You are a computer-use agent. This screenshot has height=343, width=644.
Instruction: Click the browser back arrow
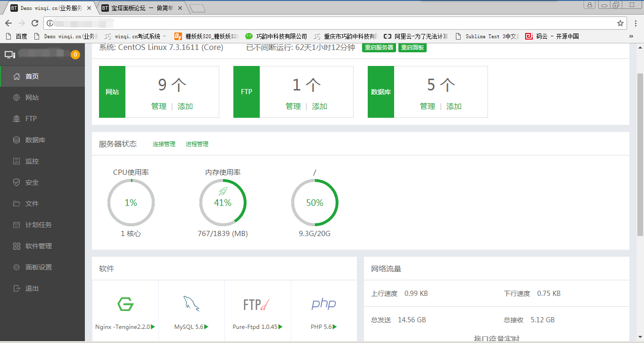click(8, 23)
